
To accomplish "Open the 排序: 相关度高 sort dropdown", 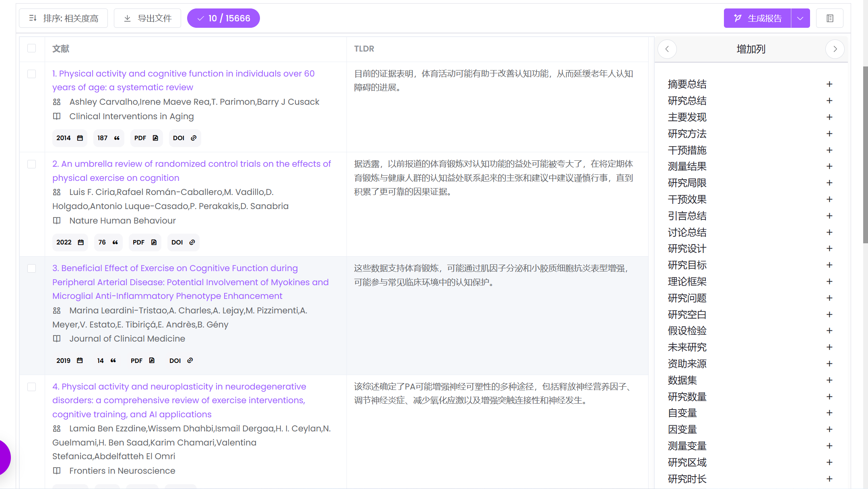I will pos(63,18).
